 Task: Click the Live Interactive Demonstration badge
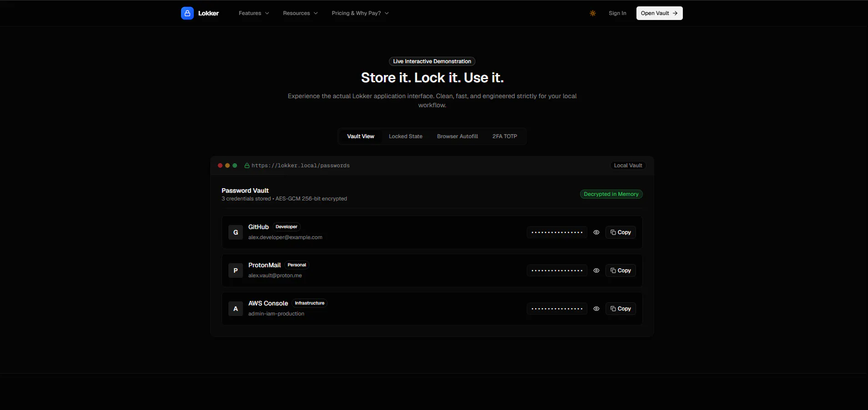tap(432, 61)
